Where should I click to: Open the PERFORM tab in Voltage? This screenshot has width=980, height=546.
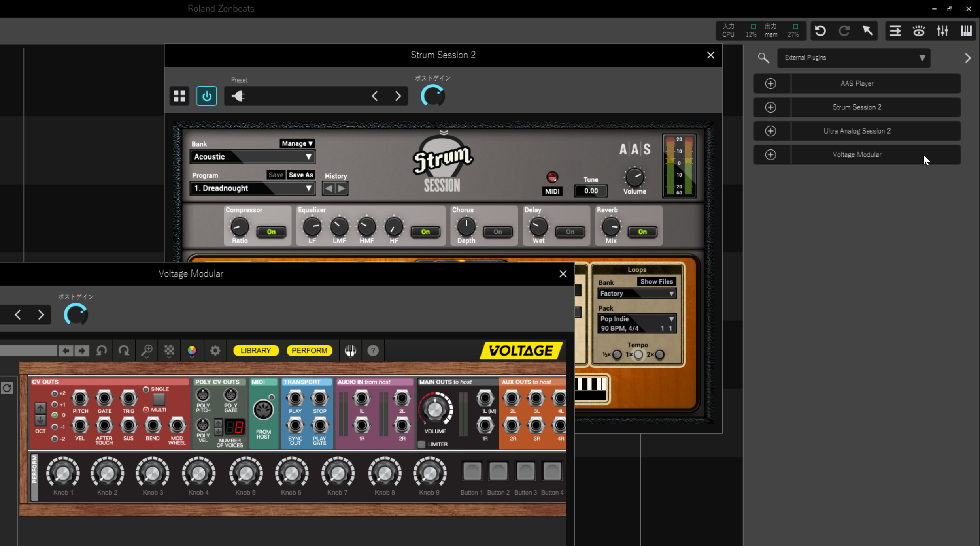click(310, 350)
